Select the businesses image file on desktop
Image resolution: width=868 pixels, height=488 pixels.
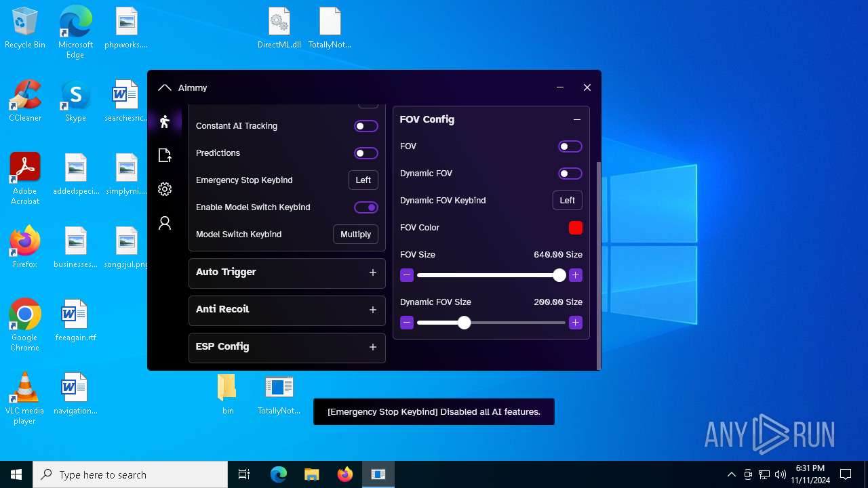tap(75, 247)
